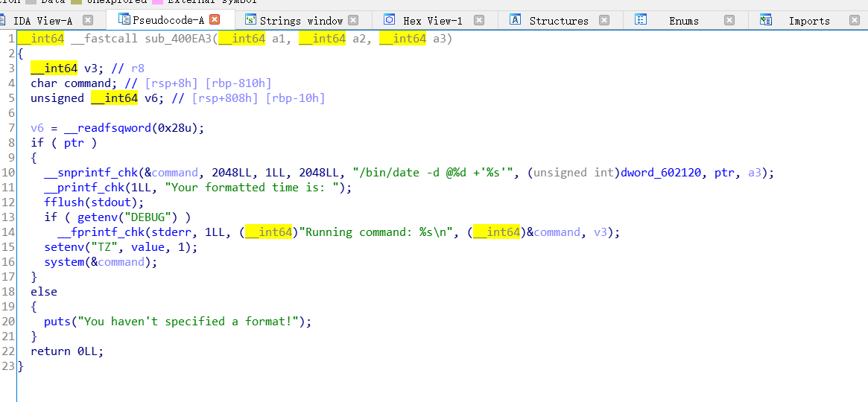Close the Strings window tab

click(353, 20)
